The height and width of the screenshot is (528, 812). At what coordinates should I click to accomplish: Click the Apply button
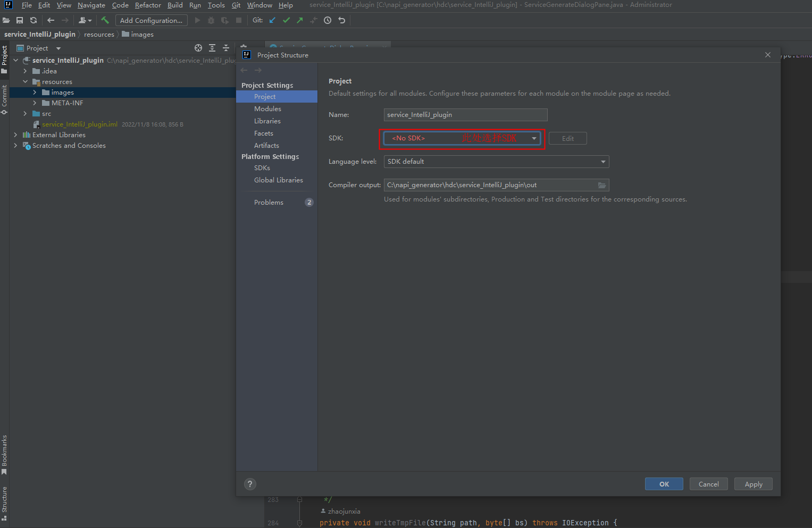[753, 484]
